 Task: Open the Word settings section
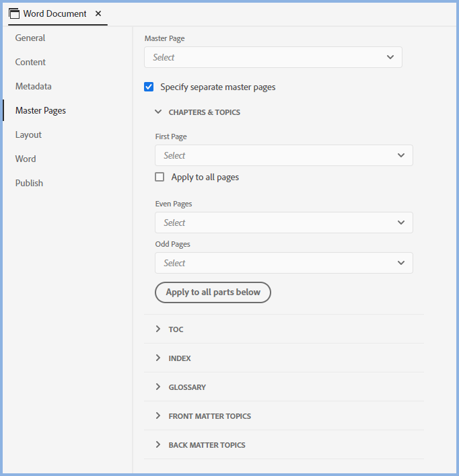pyautogui.click(x=26, y=159)
